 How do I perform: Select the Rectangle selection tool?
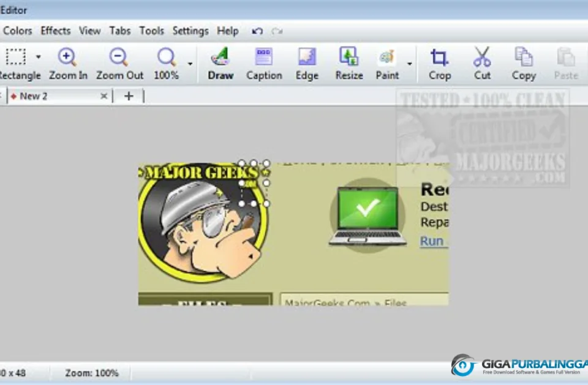(x=18, y=64)
